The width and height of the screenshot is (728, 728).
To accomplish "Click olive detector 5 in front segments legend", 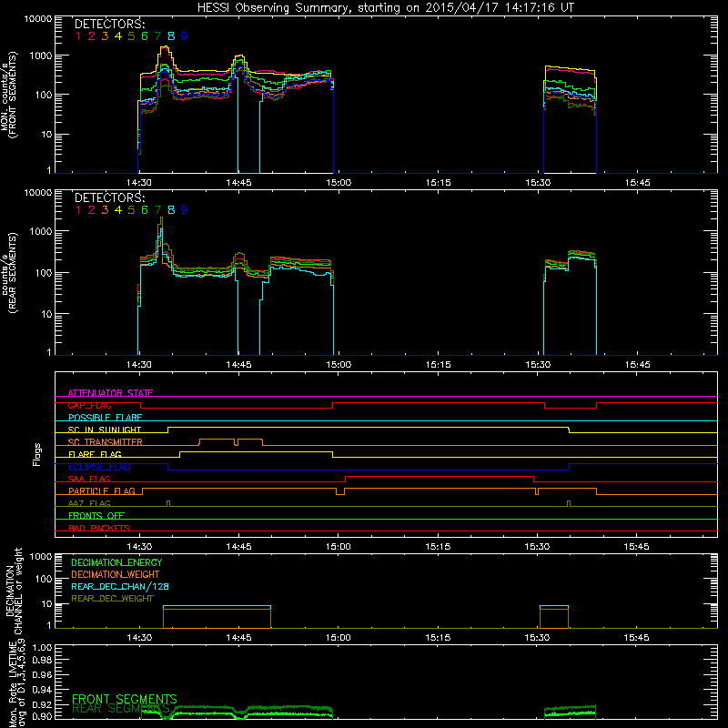I will point(131,35).
